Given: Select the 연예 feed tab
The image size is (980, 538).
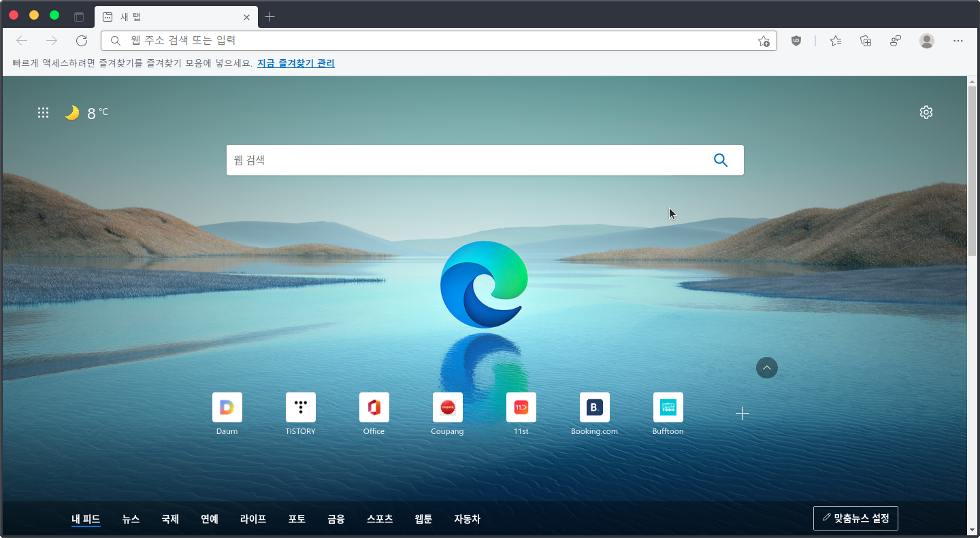Looking at the screenshot, I should (210, 519).
